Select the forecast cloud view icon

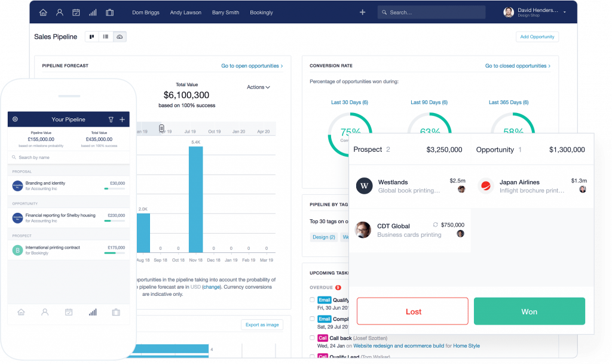click(x=120, y=36)
